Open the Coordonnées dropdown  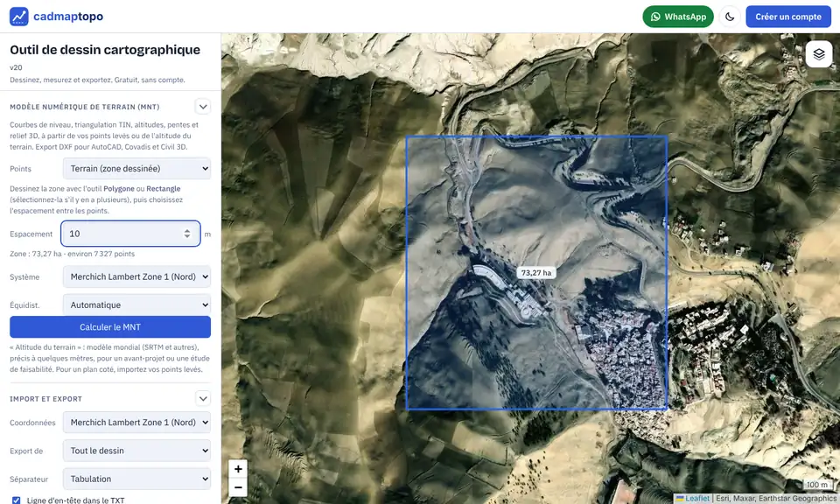pyautogui.click(x=137, y=422)
